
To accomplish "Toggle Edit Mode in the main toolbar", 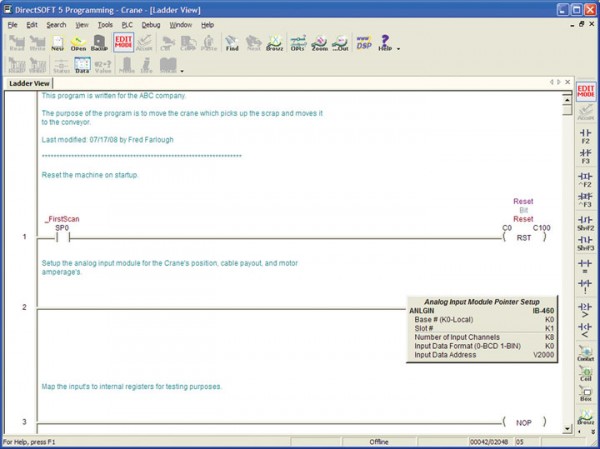I will point(124,43).
